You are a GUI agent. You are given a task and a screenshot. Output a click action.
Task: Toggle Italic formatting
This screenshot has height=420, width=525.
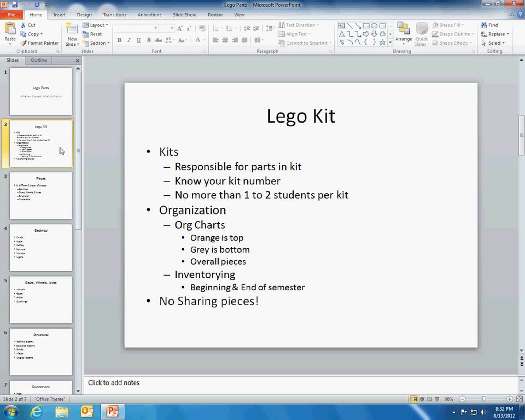pos(129,40)
